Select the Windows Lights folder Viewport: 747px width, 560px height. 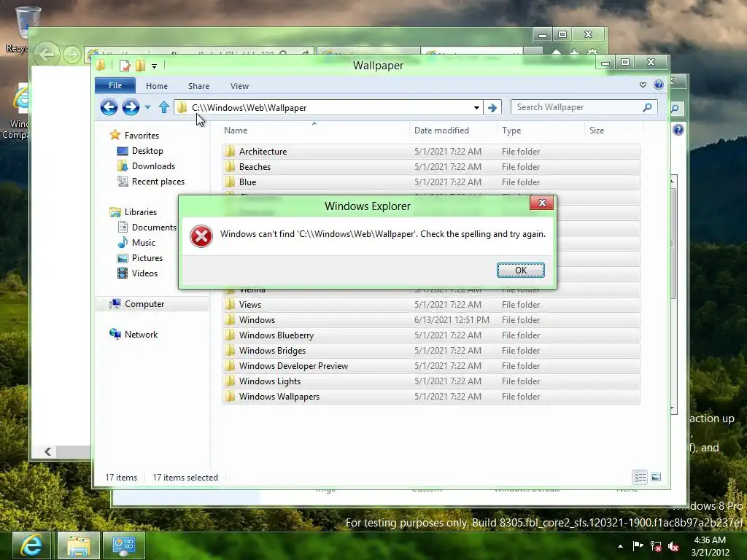click(430, 381)
